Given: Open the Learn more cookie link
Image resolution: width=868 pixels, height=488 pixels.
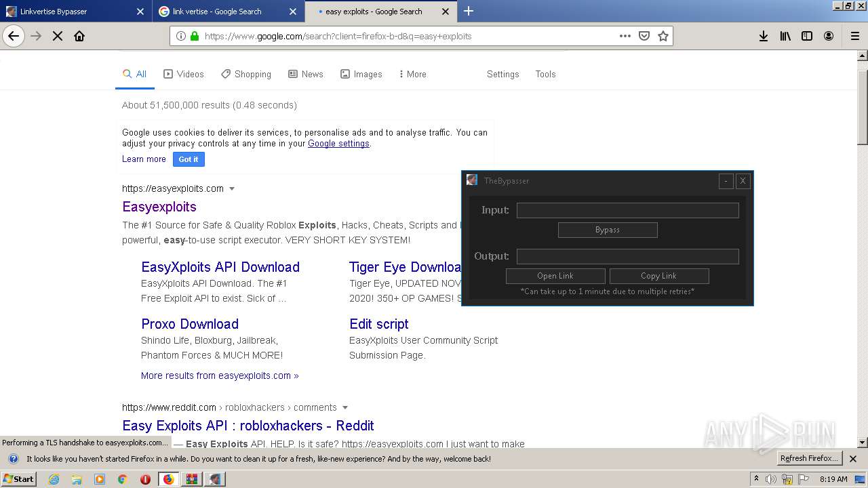Looking at the screenshot, I should pyautogui.click(x=144, y=159).
